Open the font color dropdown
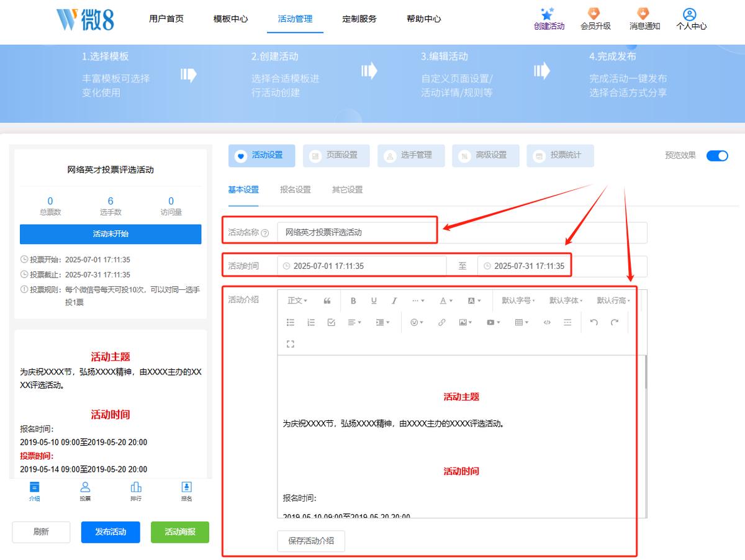745x560 pixels. pyautogui.click(x=446, y=300)
